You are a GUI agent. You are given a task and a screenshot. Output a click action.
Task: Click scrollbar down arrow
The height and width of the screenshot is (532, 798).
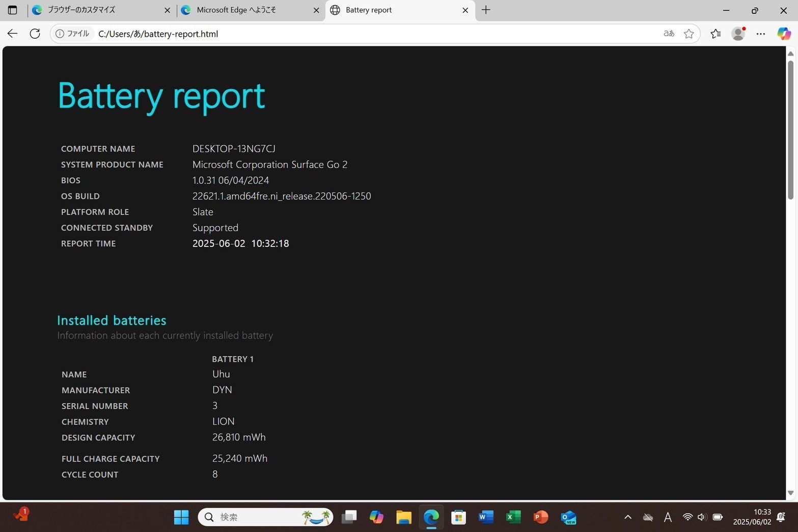click(x=791, y=493)
